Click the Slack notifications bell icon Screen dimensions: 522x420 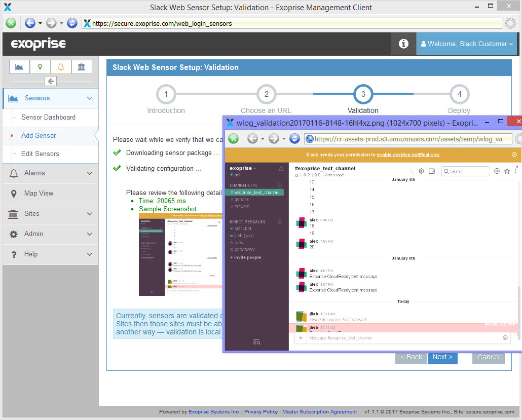click(281, 169)
